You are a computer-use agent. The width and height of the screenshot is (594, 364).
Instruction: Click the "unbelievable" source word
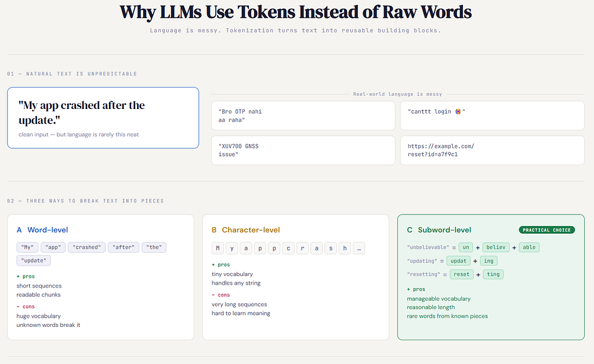pyautogui.click(x=428, y=247)
